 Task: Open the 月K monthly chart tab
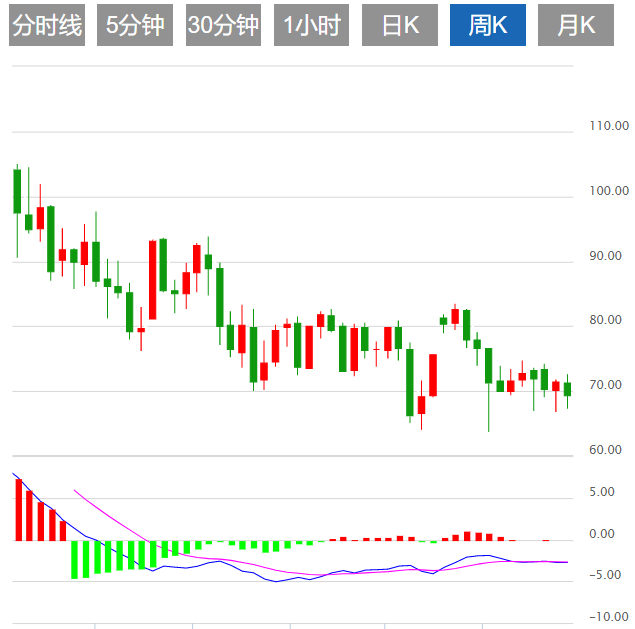576,25
